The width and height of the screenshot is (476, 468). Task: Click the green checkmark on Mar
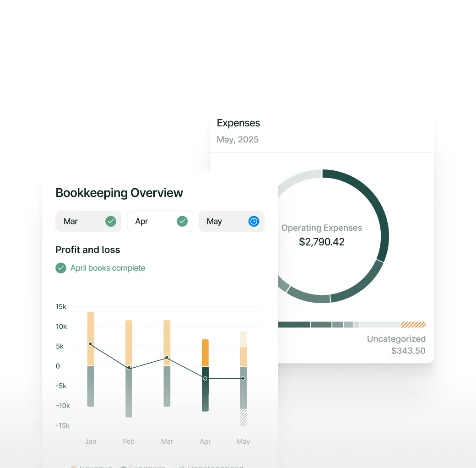pyautogui.click(x=111, y=221)
